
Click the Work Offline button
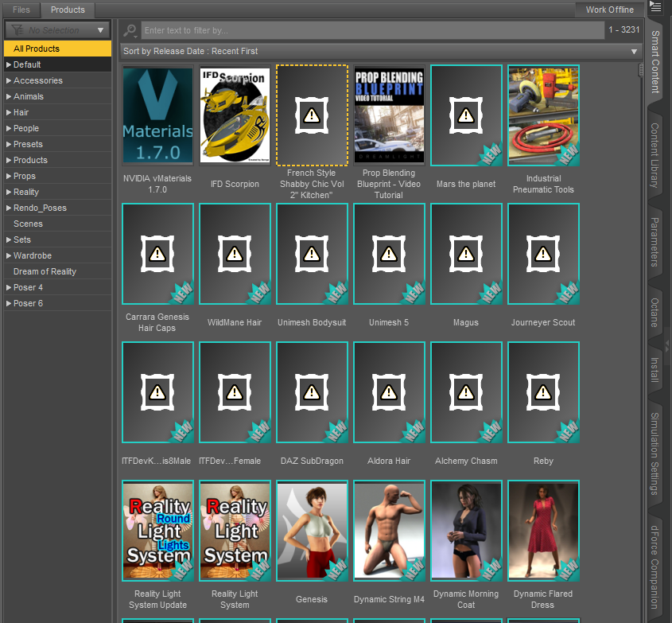609,10
